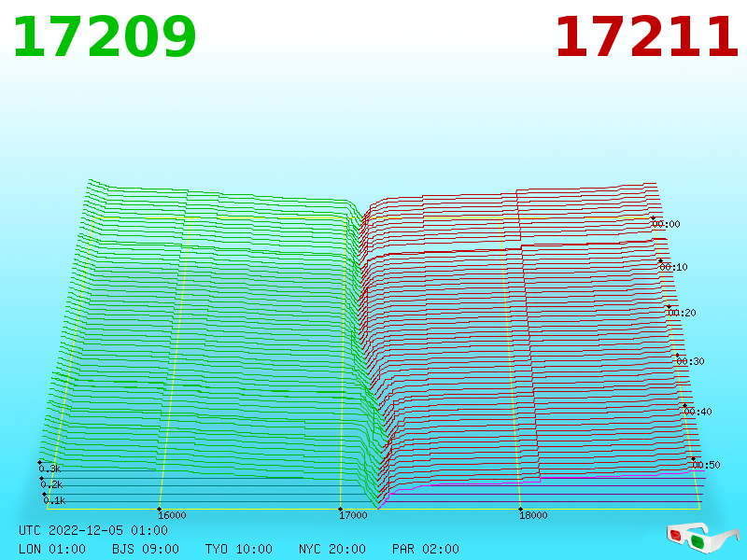Click the 3D anaglyph glasses icon

point(703,538)
